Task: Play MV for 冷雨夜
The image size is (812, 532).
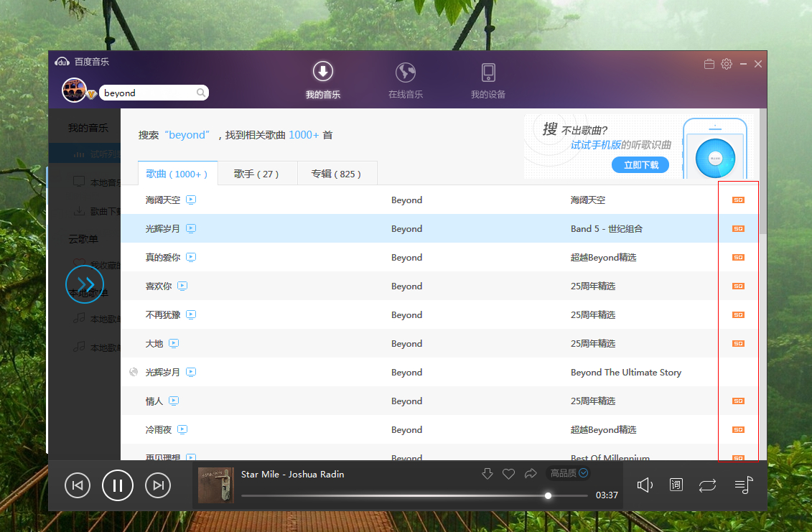Action: [182, 429]
